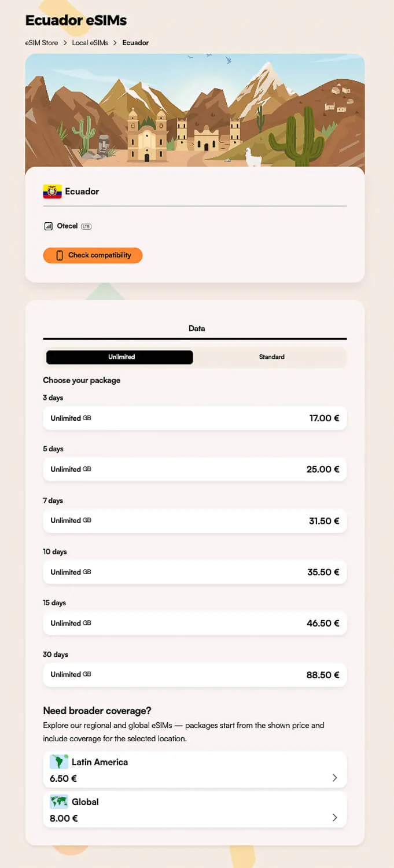Screen dimensions: 394x868
Task: Select the 3 days Unlimited package
Action: coord(195,418)
